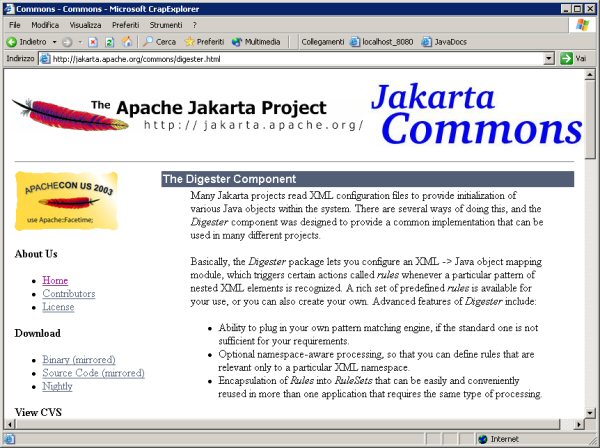This screenshot has width=600, height=448.
Task: Click the vertical scrollbar thumb
Action: point(590,119)
